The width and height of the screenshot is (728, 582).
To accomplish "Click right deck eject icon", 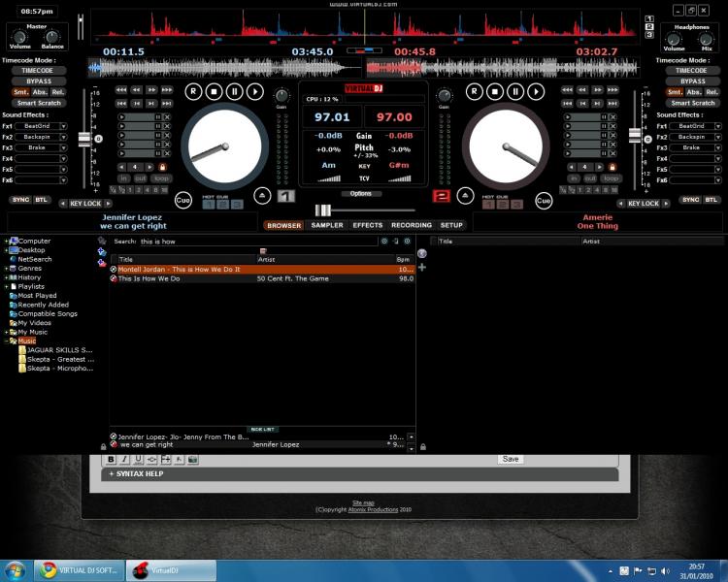I will [465, 196].
